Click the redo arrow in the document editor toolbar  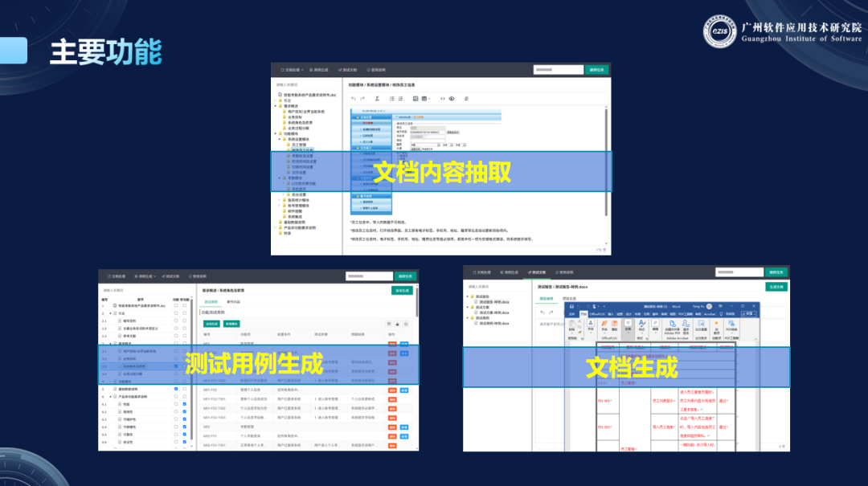[x=362, y=98]
